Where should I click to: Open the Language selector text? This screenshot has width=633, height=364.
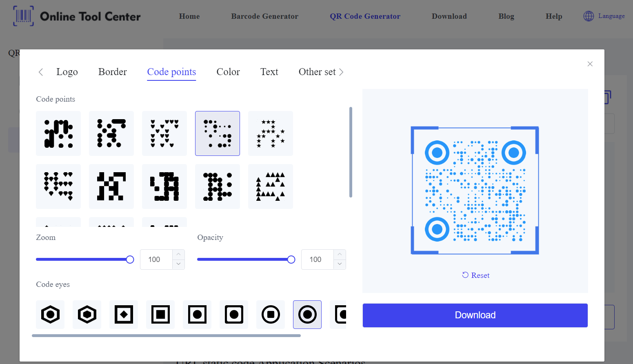[x=611, y=16]
